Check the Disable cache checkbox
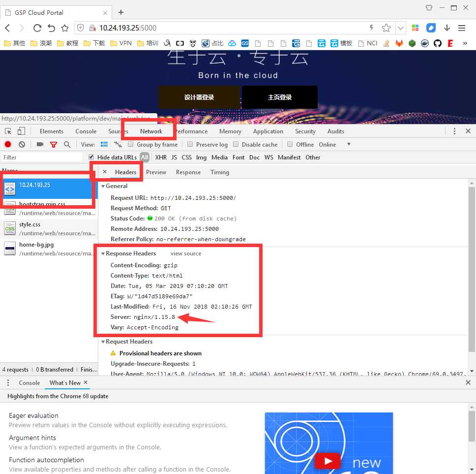Screen dimensions: 476x474 (x=236, y=144)
